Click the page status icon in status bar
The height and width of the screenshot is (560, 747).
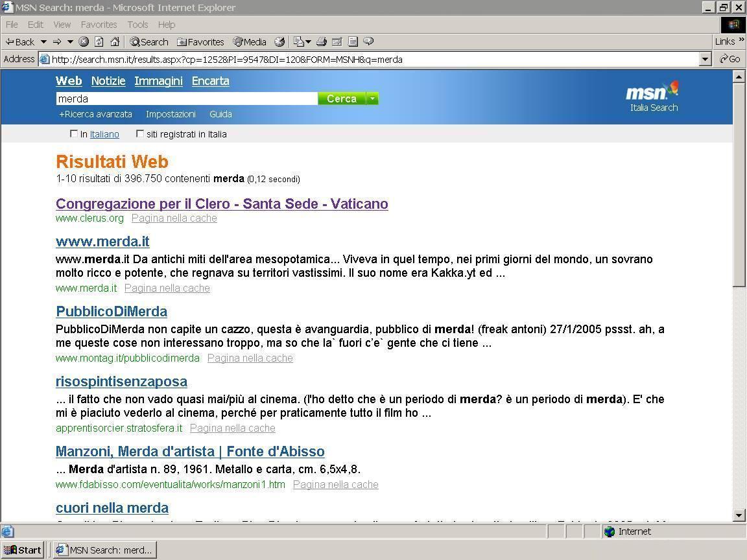point(8,531)
